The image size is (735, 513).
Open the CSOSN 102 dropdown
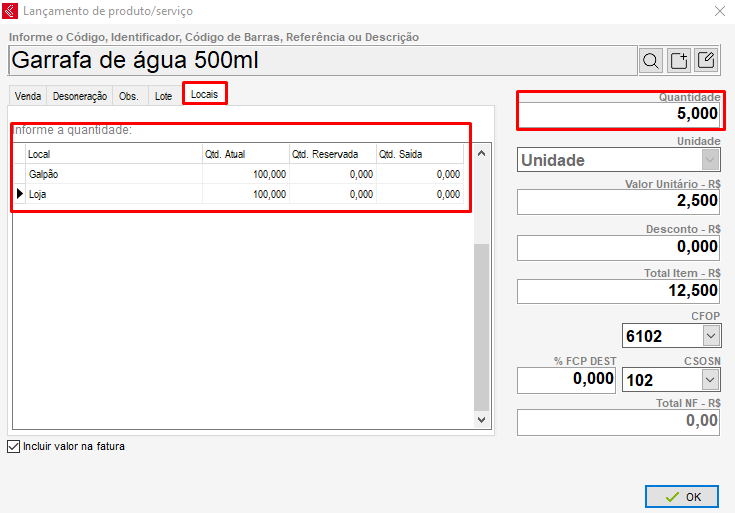point(710,380)
